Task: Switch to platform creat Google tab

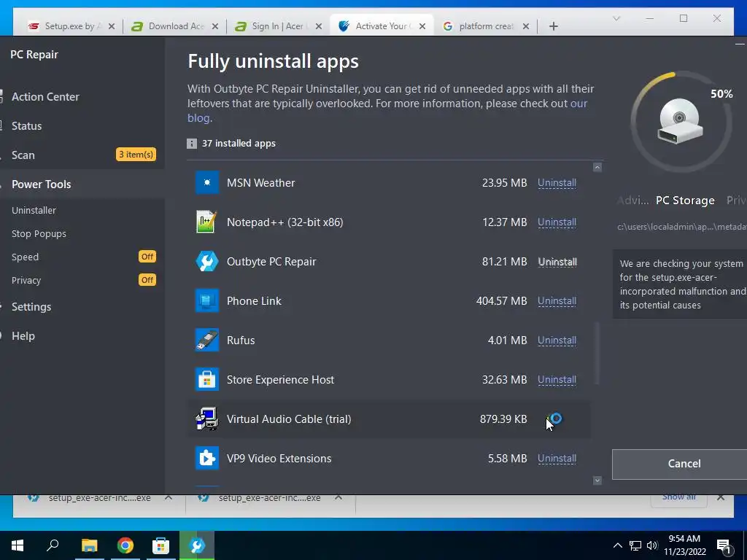Action: (x=485, y=26)
